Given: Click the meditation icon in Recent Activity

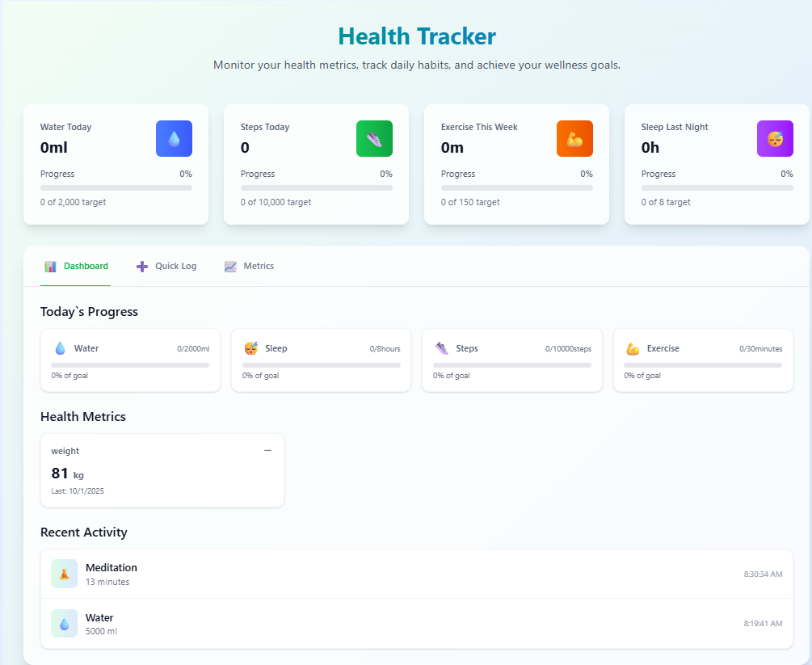Looking at the screenshot, I should (64, 574).
